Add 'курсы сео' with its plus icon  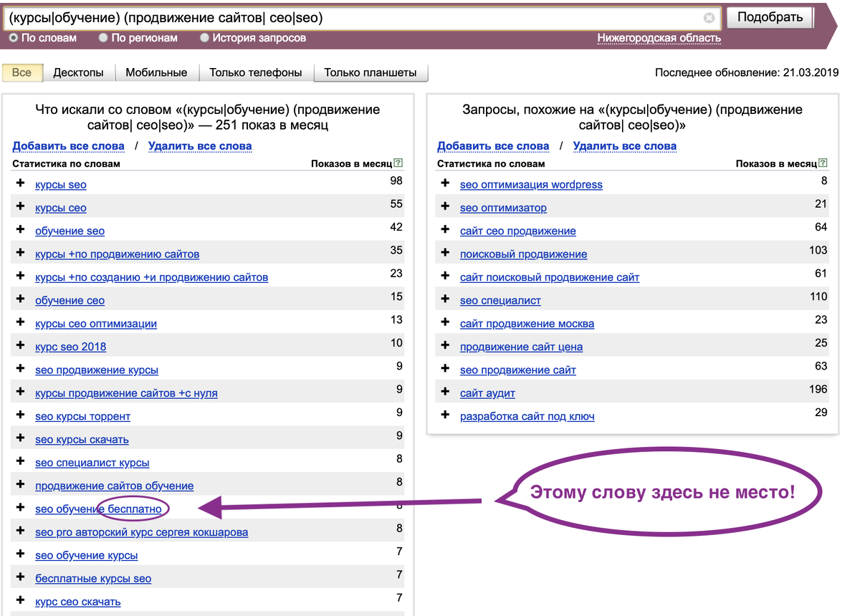tap(21, 207)
